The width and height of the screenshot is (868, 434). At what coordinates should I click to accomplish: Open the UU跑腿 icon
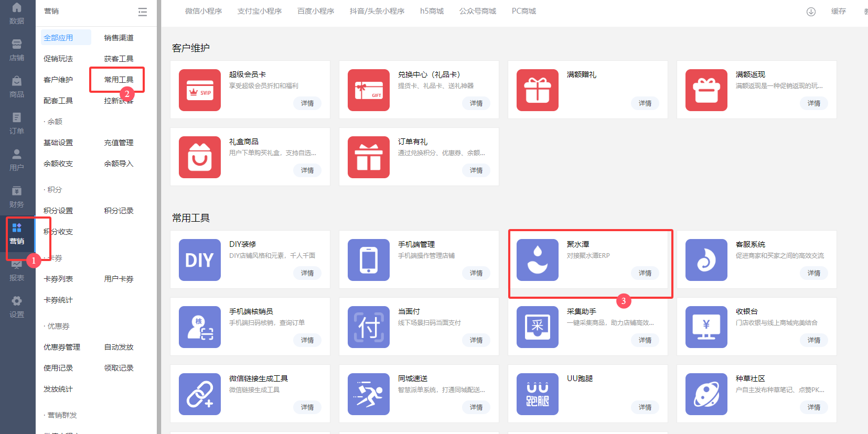[538, 394]
